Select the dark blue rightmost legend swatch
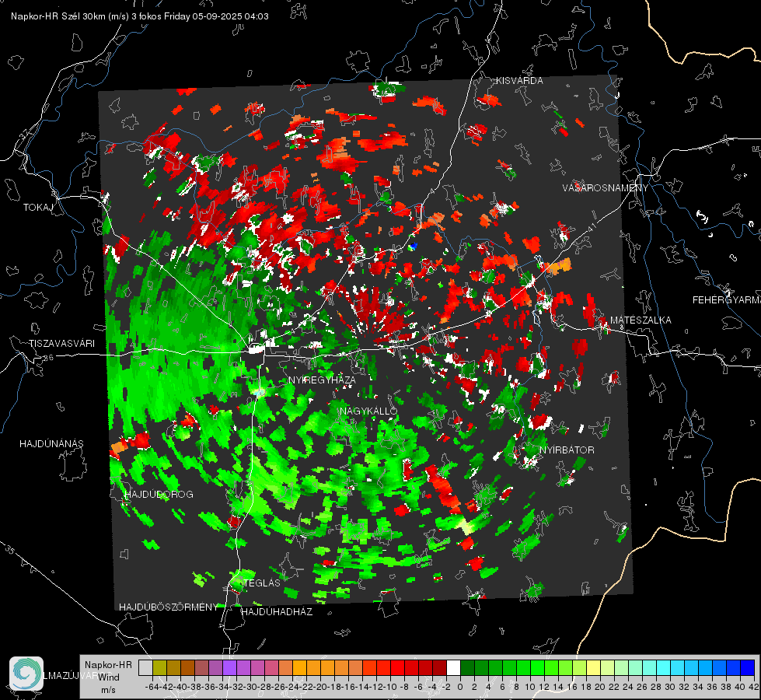Image resolution: width=761 pixels, height=700 pixels. pyautogui.click(x=748, y=667)
